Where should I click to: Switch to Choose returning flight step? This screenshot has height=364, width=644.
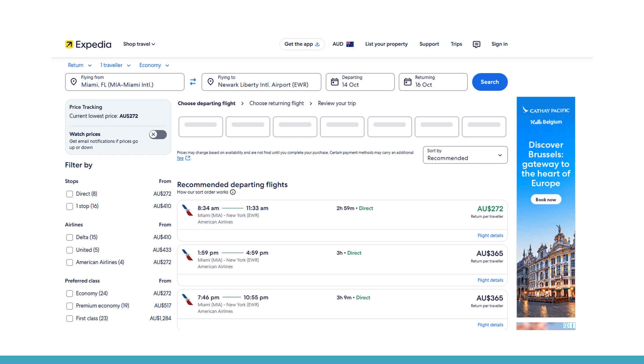point(277,103)
